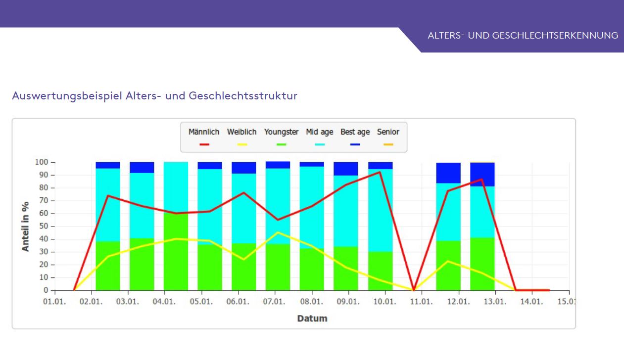Viewport: 624px width, 364px height.
Task: Click the Anteil in % y-axis title
Action: (25, 226)
